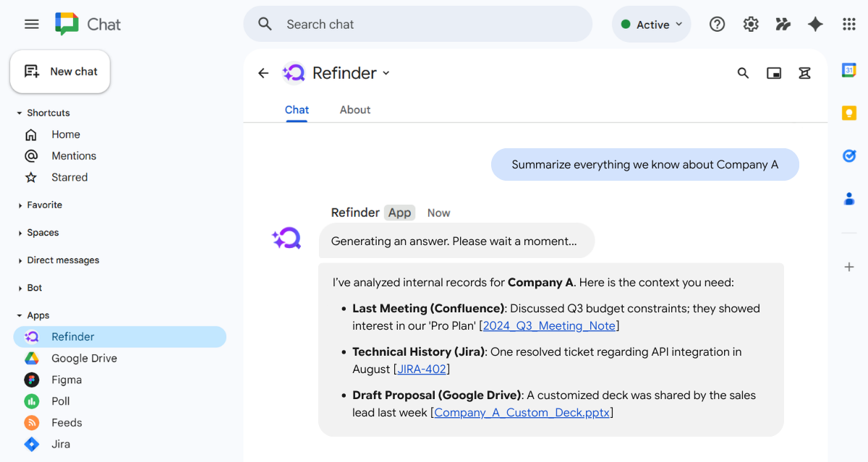This screenshot has height=462, width=868.
Task: Open Google Keep in the side panel
Action: (x=848, y=113)
